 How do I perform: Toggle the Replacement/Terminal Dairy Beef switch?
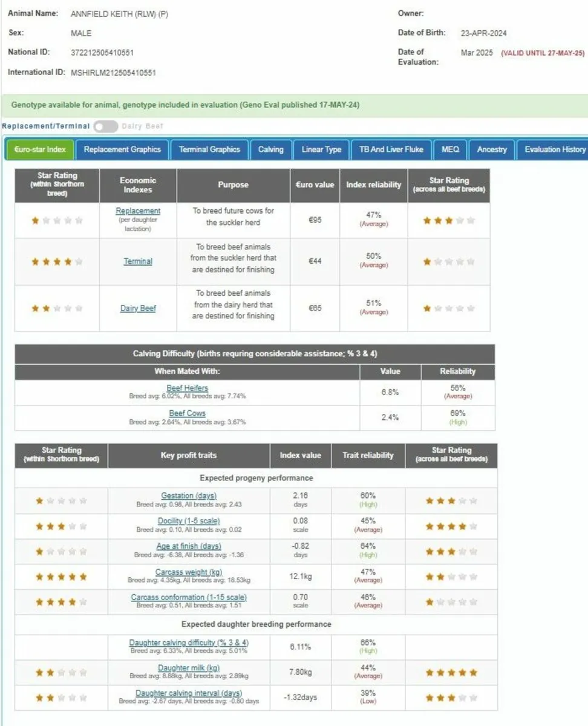(x=105, y=126)
